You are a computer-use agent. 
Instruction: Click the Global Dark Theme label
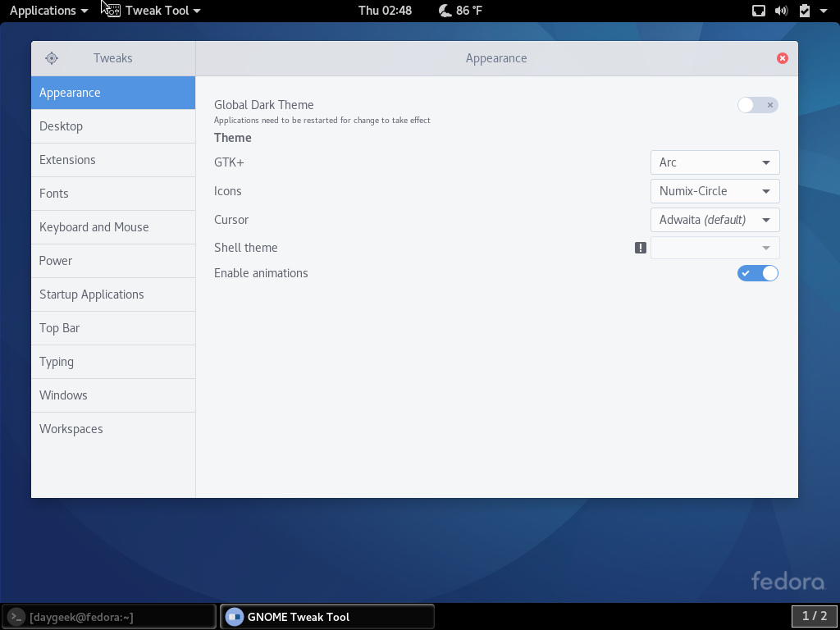click(x=263, y=105)
